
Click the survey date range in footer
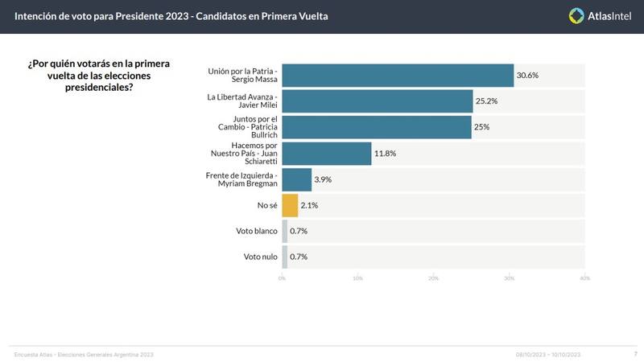coord(548,354)
